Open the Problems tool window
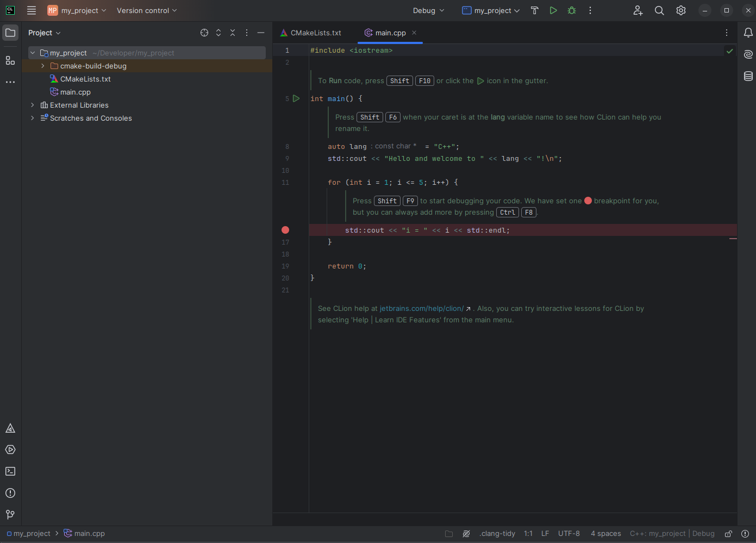The image size is (756, 543). [x=10, y=493]
